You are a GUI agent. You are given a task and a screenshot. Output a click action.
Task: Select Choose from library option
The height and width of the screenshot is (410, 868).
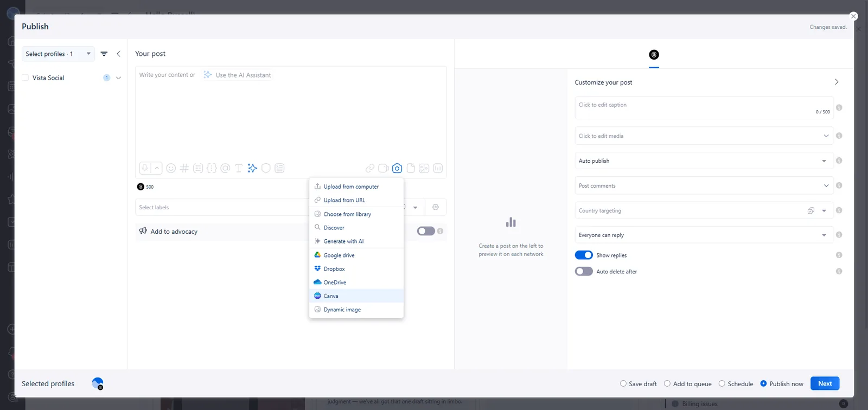click(356, 214)
